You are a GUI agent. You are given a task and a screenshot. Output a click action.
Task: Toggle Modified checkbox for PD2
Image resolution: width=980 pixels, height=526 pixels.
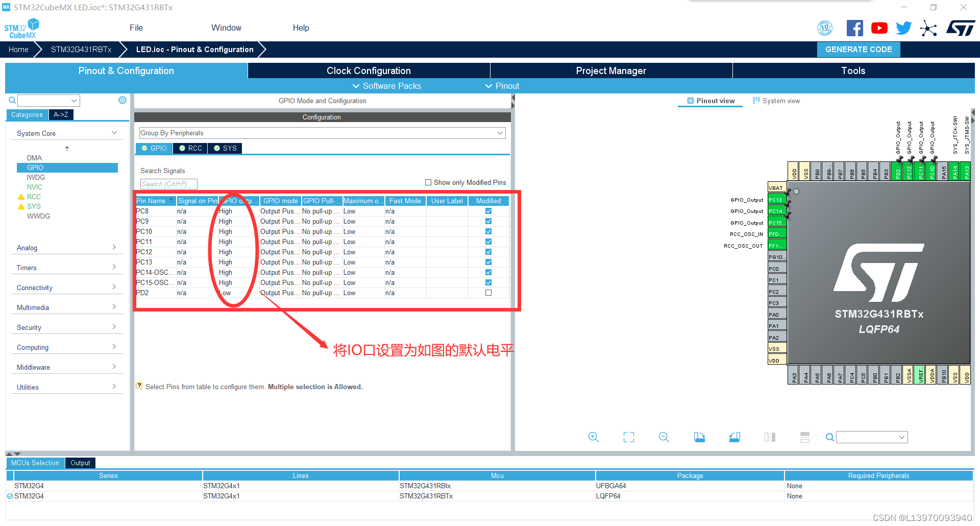488,293
